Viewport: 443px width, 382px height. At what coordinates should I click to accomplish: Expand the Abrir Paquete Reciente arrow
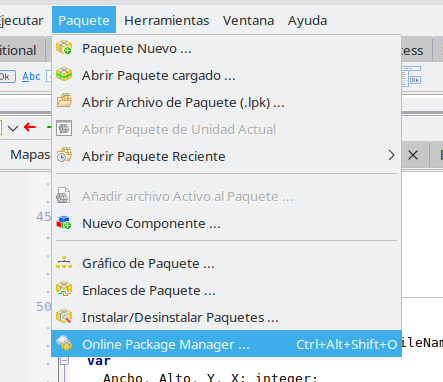pyautogui.click(x=392, y=155)
